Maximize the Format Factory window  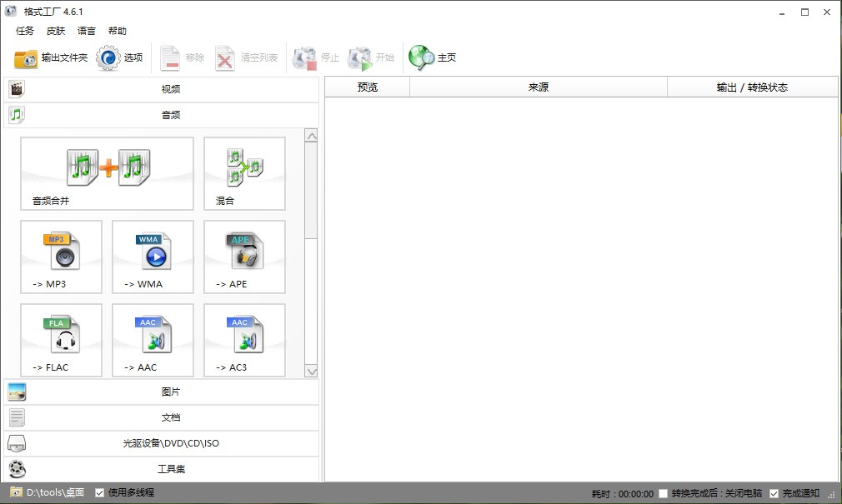[x=804, y=12]
